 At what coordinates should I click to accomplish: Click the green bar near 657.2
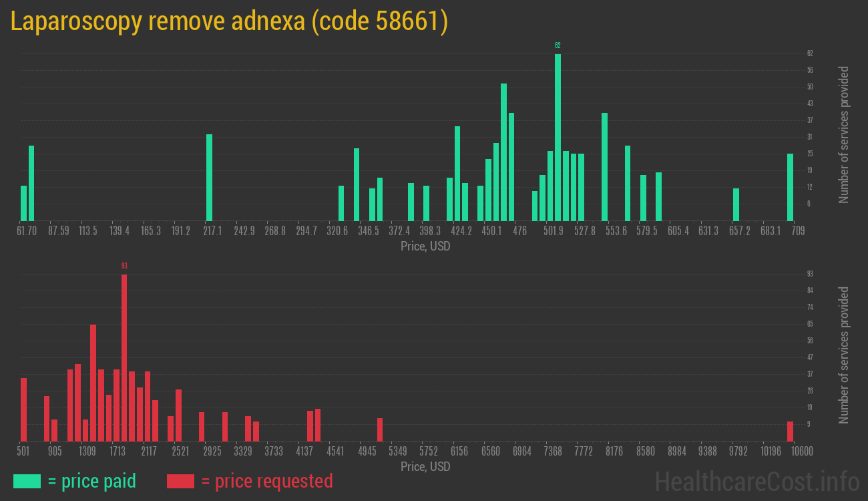(736, 204)
